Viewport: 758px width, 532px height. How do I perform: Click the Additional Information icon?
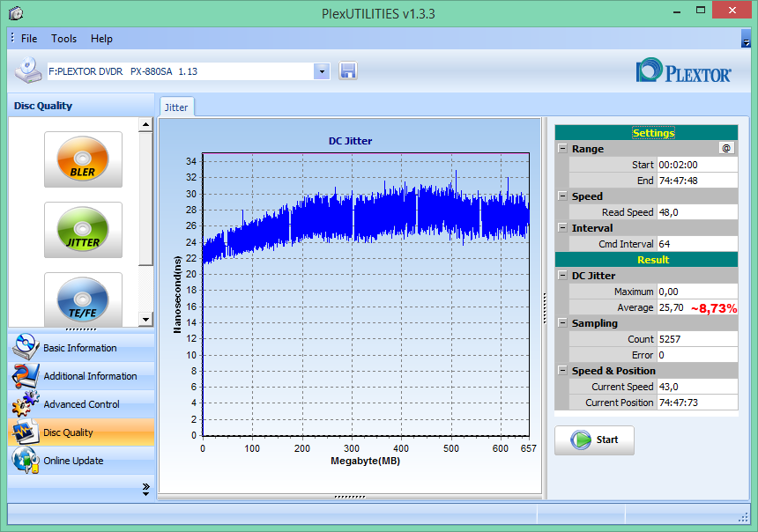click(26, 375)
